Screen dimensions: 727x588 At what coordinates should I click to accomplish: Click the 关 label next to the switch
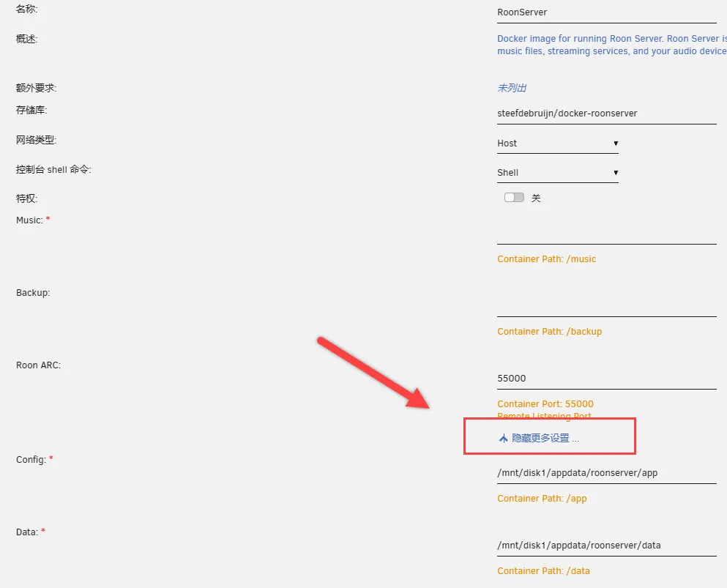tap(536, 198)
